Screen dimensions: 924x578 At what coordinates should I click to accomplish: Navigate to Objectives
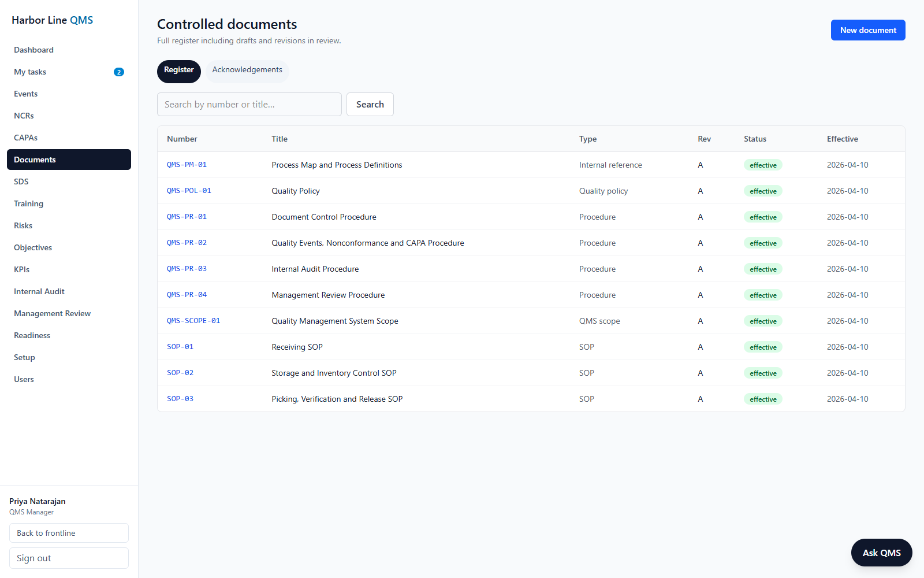69,247
